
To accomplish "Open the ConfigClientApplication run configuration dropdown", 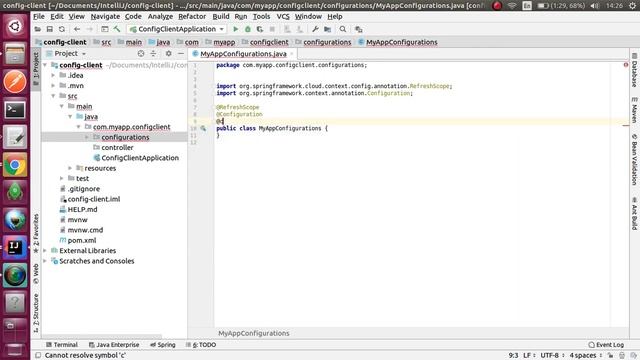I will [x=177, y=29].
